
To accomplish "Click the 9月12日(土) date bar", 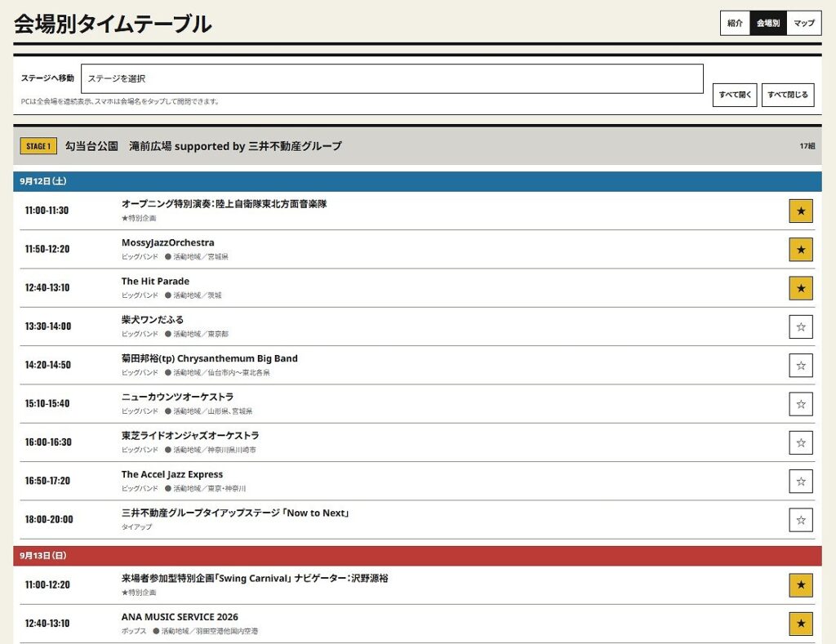I will click(417, 182).
